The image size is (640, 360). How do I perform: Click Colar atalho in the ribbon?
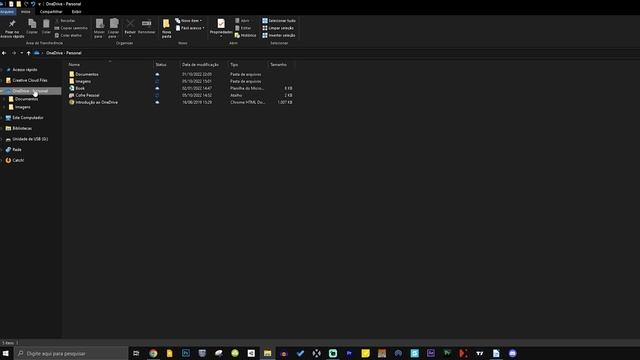[69, 35]
